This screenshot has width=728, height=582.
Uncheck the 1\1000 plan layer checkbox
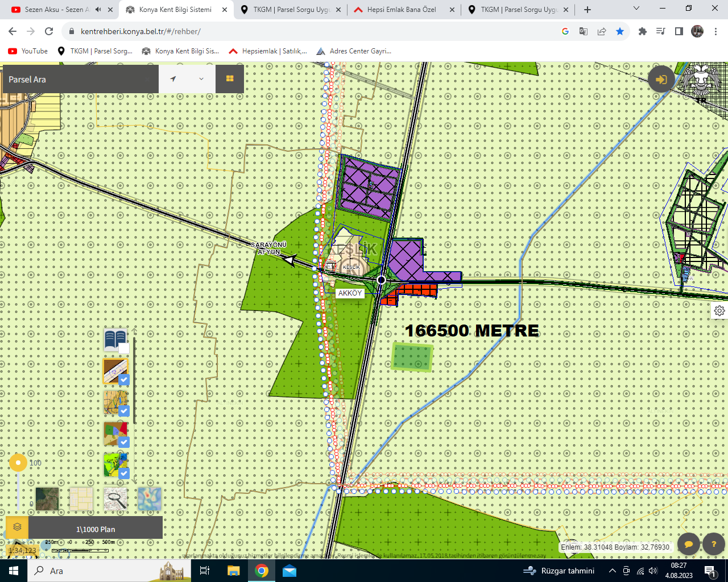tap(123, 380)
